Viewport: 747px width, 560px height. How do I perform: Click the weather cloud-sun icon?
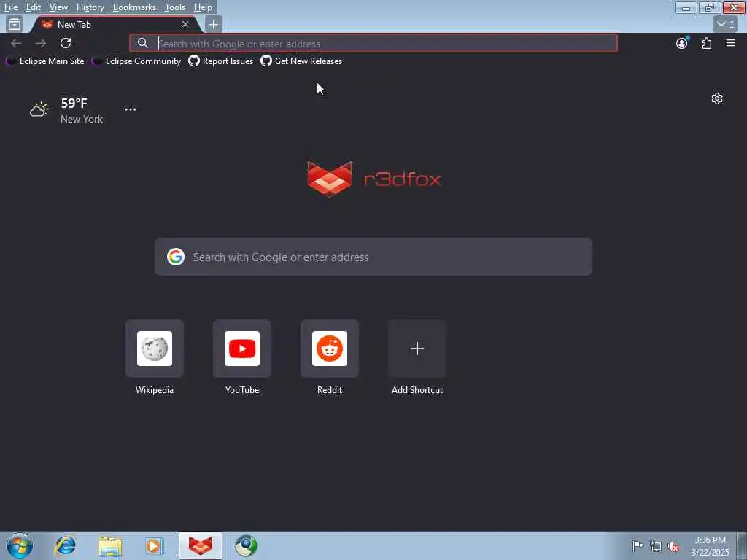(39, 109)
